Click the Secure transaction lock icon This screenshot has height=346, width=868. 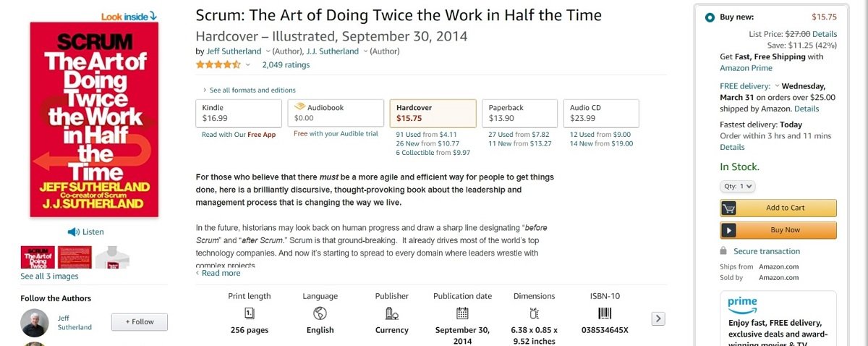723,251
